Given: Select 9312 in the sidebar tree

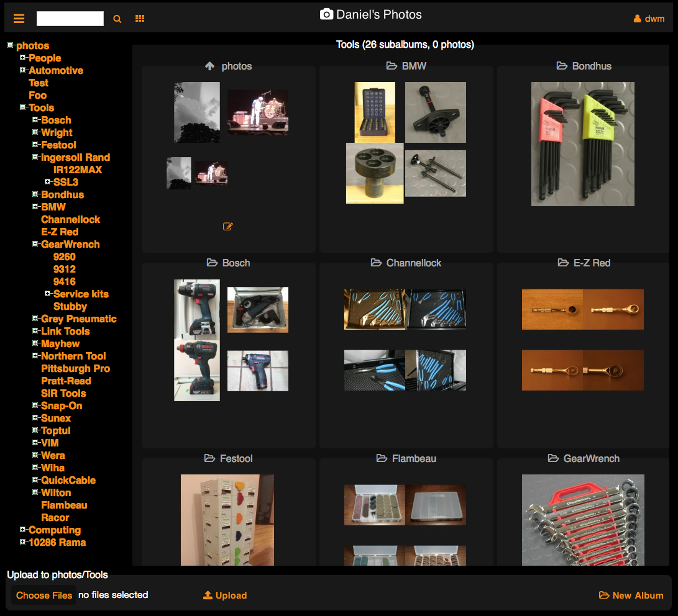Looking at the screenshot, I should click(x=65, y=269).
